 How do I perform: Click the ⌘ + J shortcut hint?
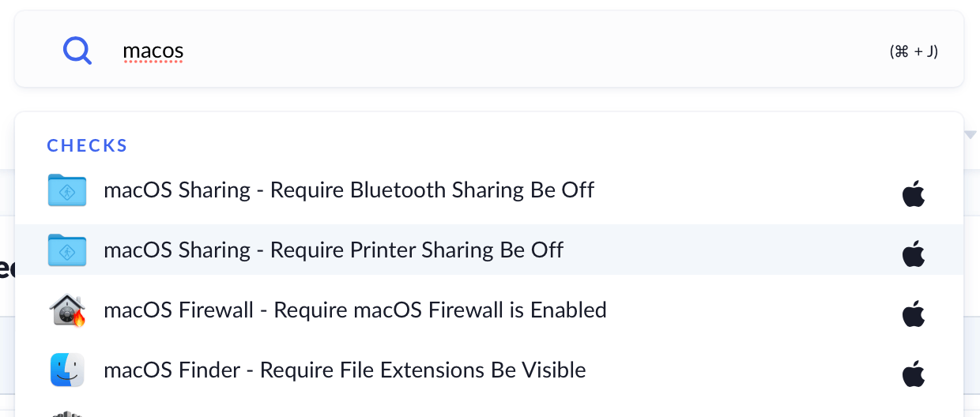pyautogui.click(x=914, y=52)
